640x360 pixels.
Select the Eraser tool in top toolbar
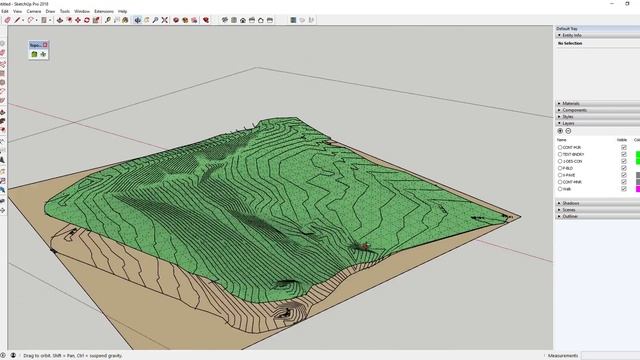click(x=7, y=20)
